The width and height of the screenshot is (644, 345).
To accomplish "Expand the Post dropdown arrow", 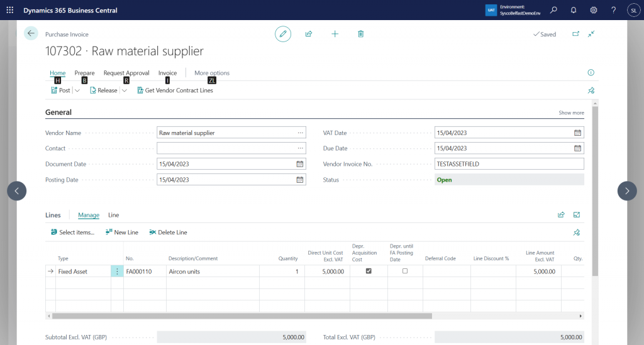I will click(x=77, y=90).
